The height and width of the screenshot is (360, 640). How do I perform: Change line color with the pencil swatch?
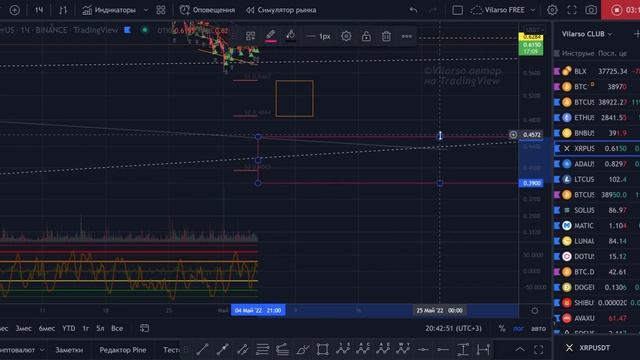(x=271, y=36)
